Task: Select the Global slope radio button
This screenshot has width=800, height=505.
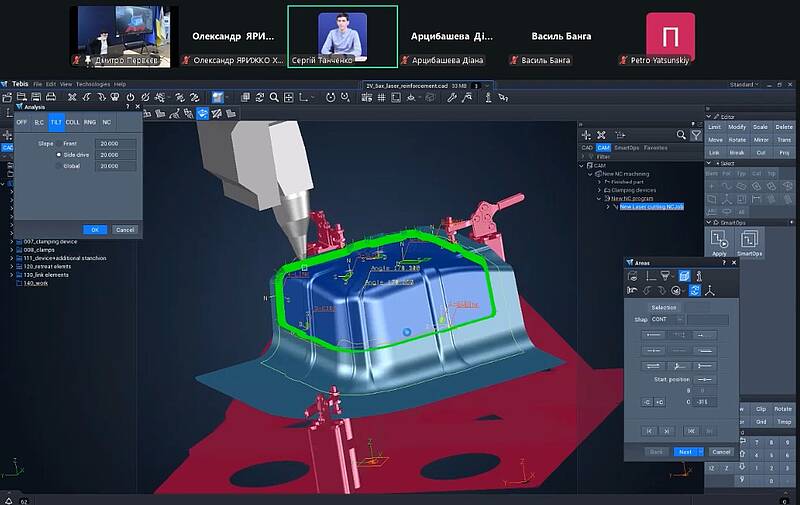Action: [58, 166]
